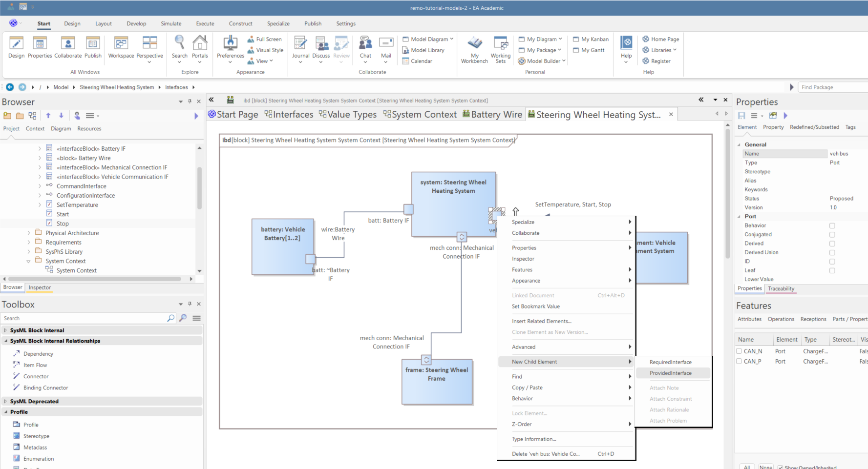Click the Browser move up arrow icon
The image size is (868, 469).
(48, 116)
